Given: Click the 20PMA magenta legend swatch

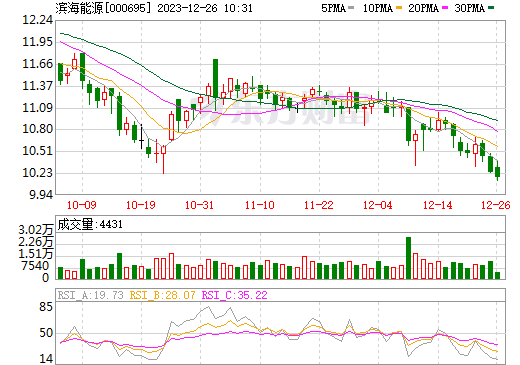Looking at the screenshot, I should click(x=445, y=8).
